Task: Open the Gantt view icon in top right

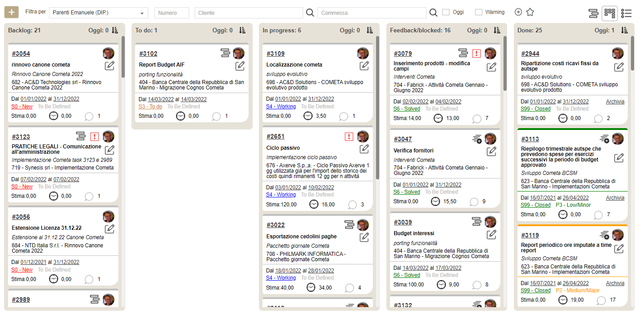Action: (x=593, y=13)
